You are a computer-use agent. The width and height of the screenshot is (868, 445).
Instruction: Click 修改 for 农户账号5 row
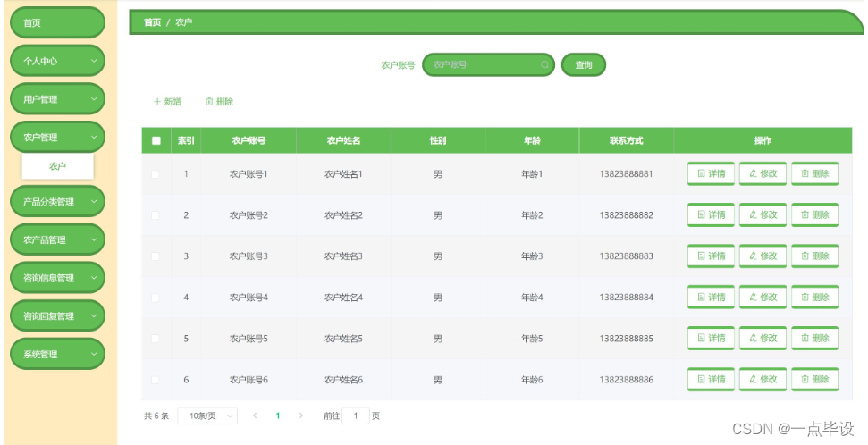click(x=763, y=338)
